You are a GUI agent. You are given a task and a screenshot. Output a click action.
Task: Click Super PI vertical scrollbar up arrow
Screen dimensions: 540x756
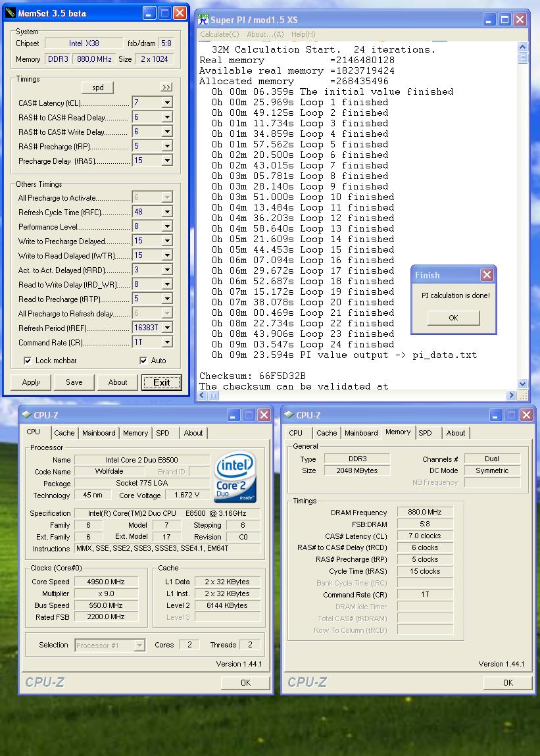coord(523,47)
